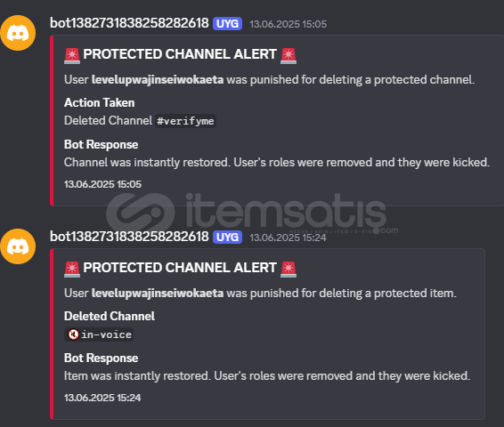This screenshot has width=504, height=427.
Task: Open the bot username on the 15:05 message
Action: coord(129,23)
